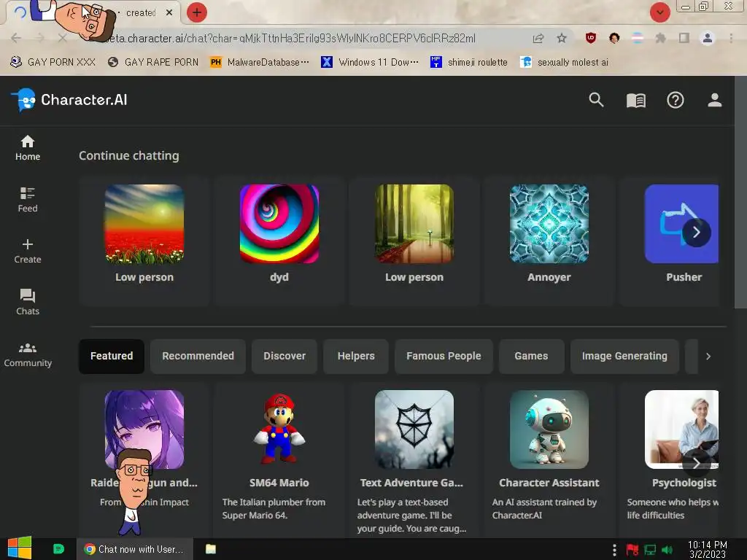Open Chrome profile avatar icon
This screenshot has height=560, width=747.
point(708,38)
